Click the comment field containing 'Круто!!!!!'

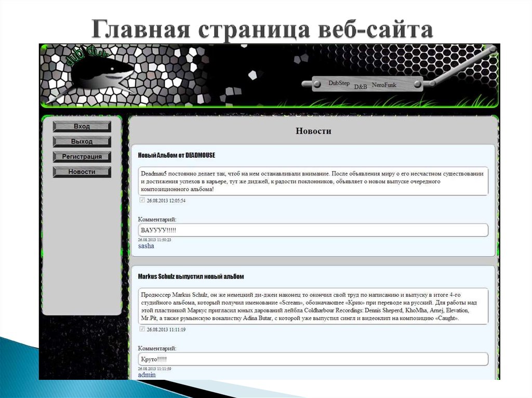(312, 359)
